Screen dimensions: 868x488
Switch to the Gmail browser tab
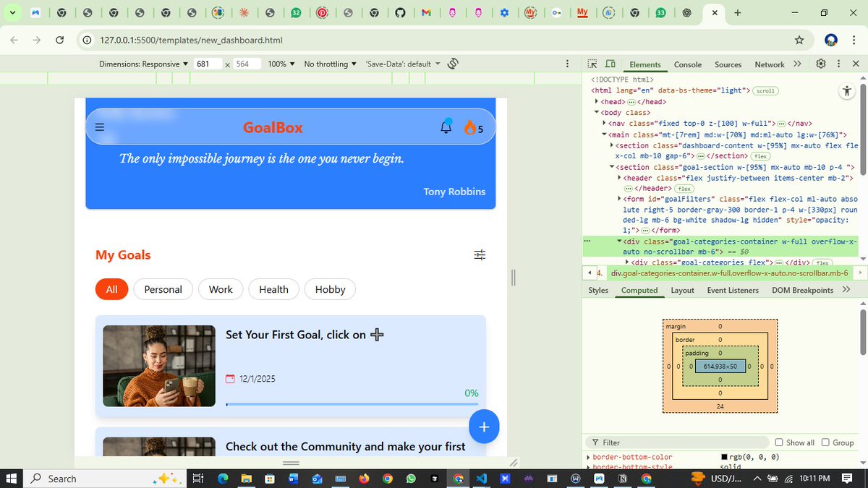[x=426, y=13]
